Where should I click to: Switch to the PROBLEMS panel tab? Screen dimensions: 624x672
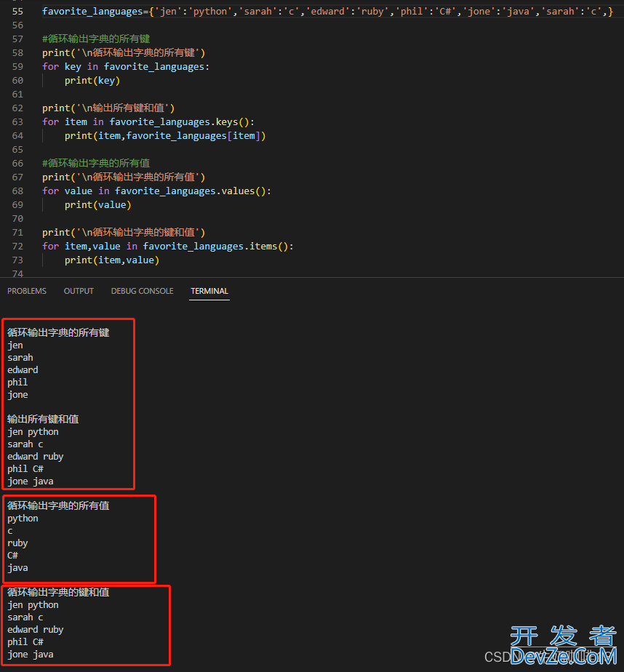click(x=27, y=291)
